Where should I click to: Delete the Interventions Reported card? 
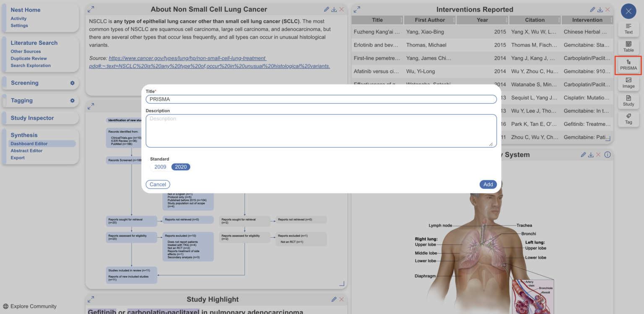click(x=607, y=9)
